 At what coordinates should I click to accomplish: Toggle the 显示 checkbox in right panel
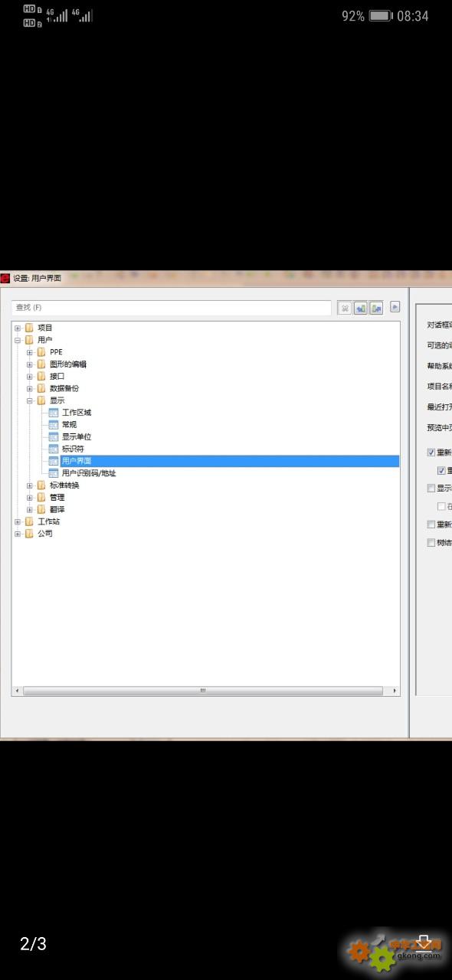point(431,488)
